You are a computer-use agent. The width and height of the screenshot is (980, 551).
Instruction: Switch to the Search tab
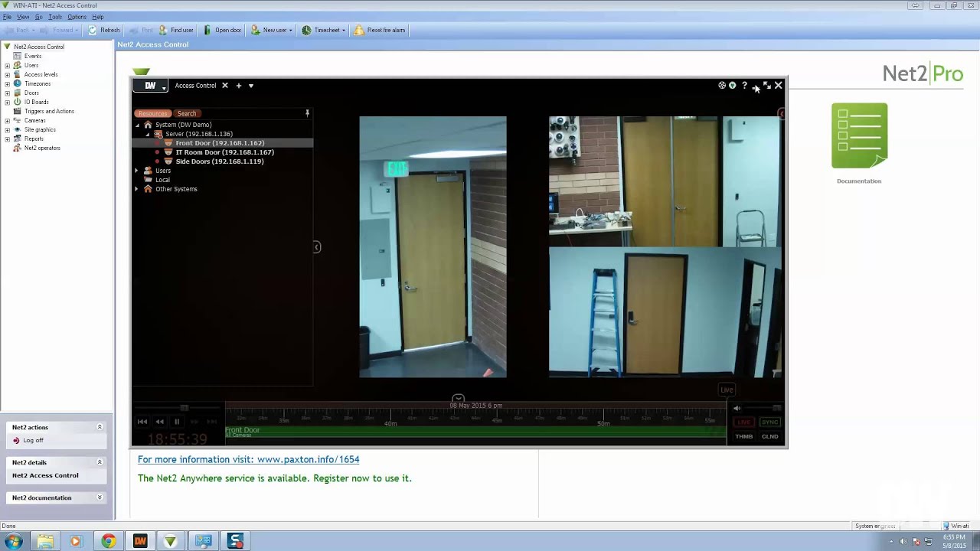pos(187,113)
